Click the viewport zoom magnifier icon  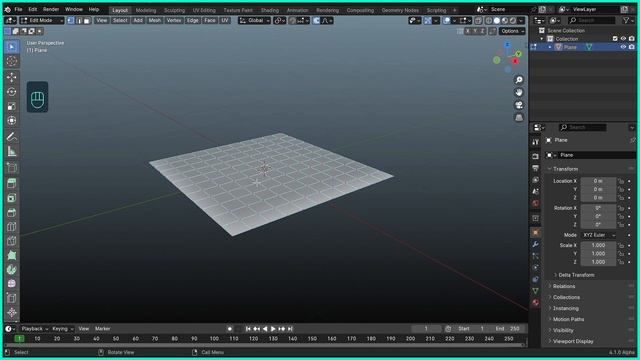click(519, 80)
